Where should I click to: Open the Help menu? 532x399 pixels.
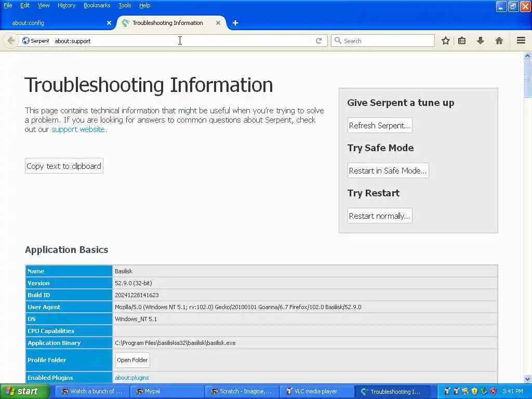[145, 5]
